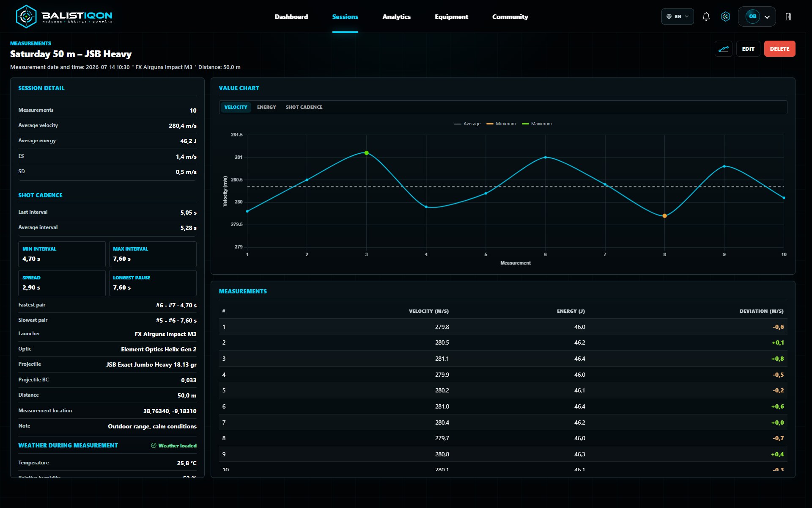Image resolution: width=812 pixels, height=508 pixels.
Task: Select velocity 281,1 in row 3
Action: [x=442, y=359]
